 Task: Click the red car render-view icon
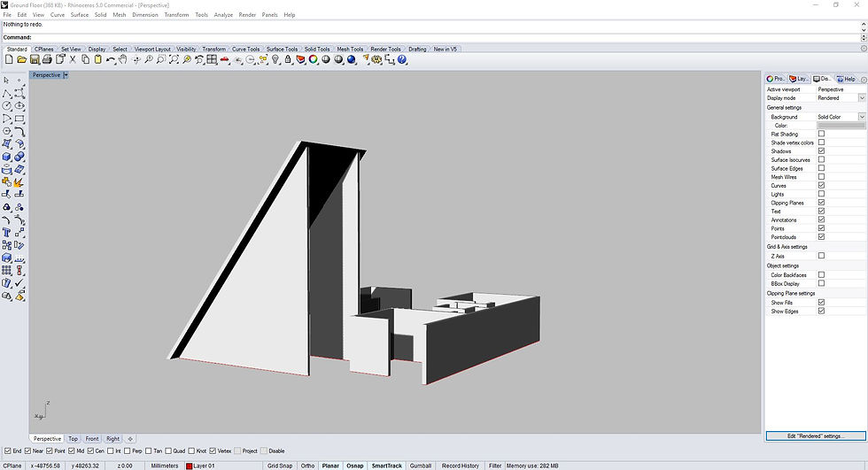click(x=225, y=59)
